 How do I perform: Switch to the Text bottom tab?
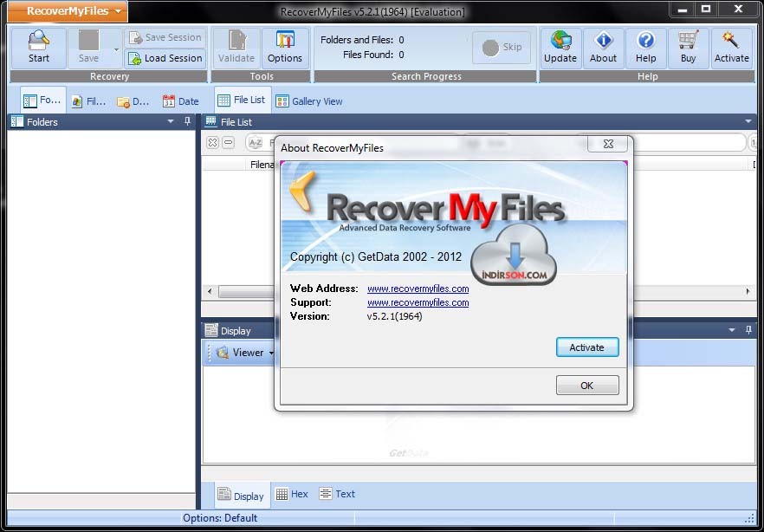pyautogui.click(x=337, y=494)
